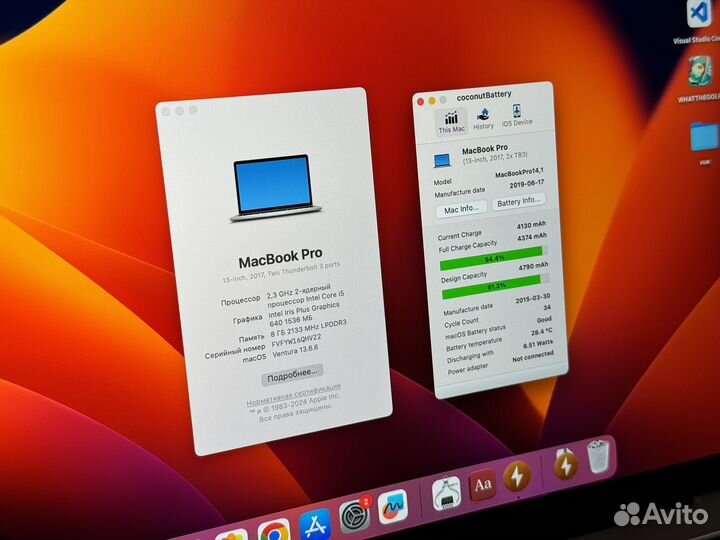720x540 pixels.
Task: Click the MacBookPro14,1 model value
Action: tap(519, 172)
